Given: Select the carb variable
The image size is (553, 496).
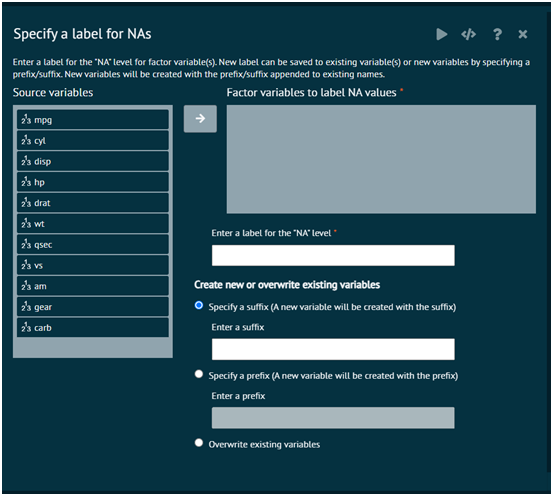Looking at the screenshot, I should coord(93,328).
